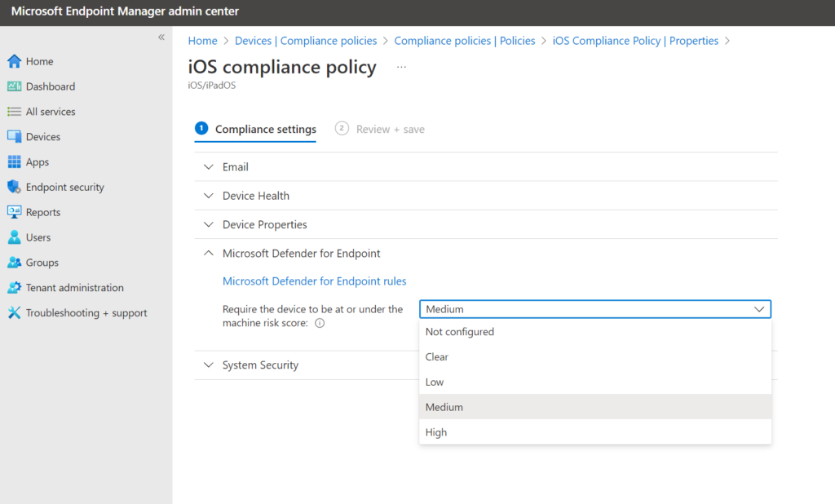Screen dimensions: 835x504
Task: Click the Device Health heading text
Action: pos(256,196)
